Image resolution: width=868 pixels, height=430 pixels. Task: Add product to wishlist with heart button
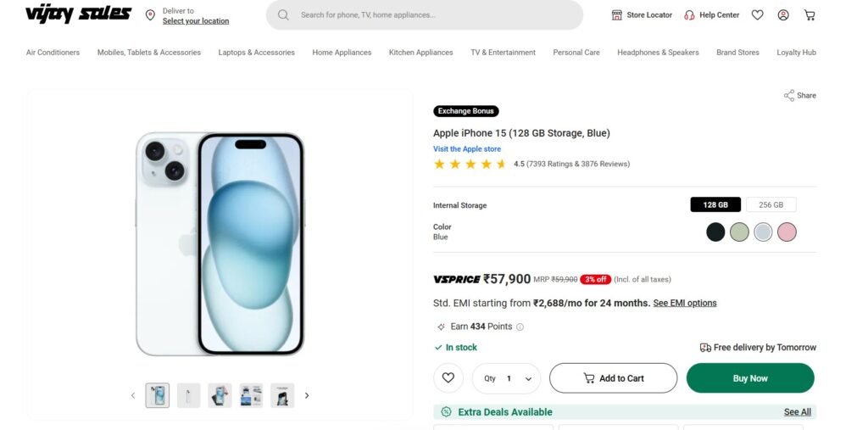point(448,378)
